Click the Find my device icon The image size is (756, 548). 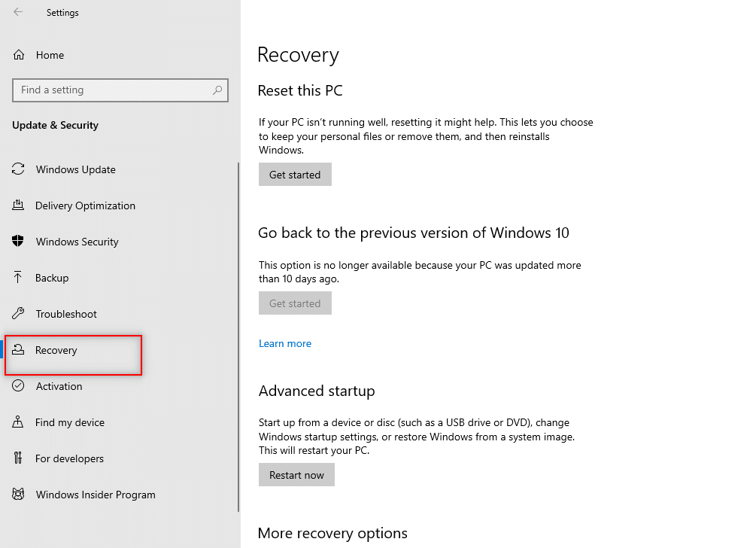click(x=18, y=422)
